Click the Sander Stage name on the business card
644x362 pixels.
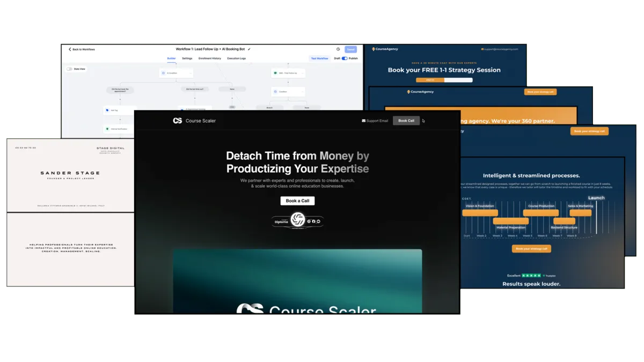tap(70, 173)
